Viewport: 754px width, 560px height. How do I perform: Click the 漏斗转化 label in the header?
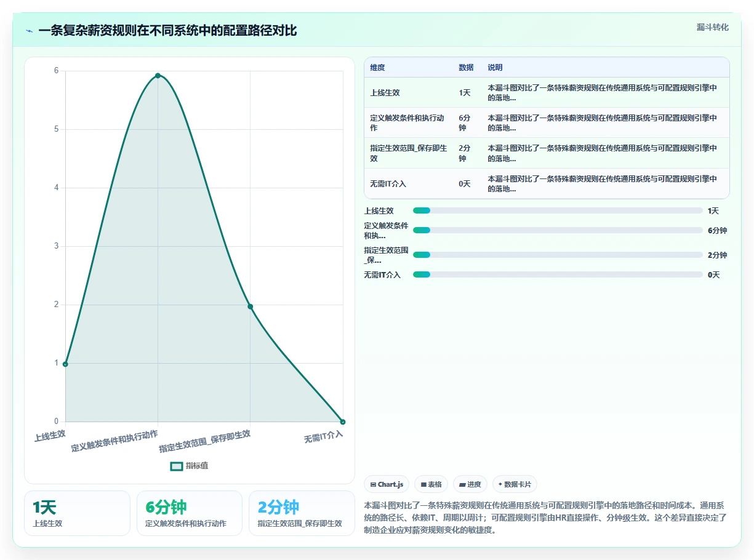713,27
